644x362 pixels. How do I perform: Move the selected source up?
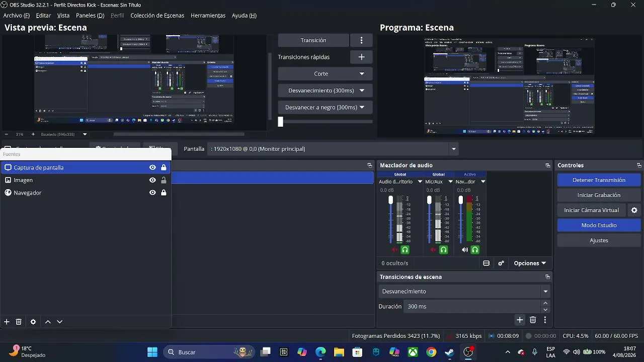[x=48, y=322]
